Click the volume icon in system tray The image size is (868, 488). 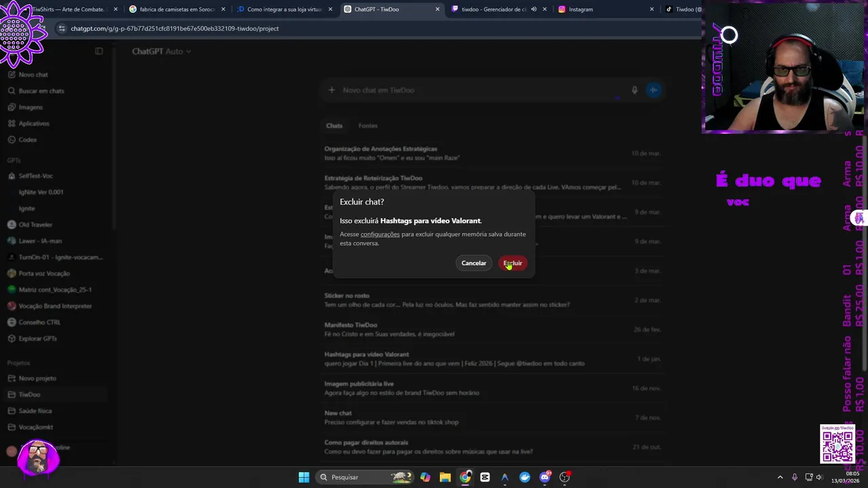[818, 477]
